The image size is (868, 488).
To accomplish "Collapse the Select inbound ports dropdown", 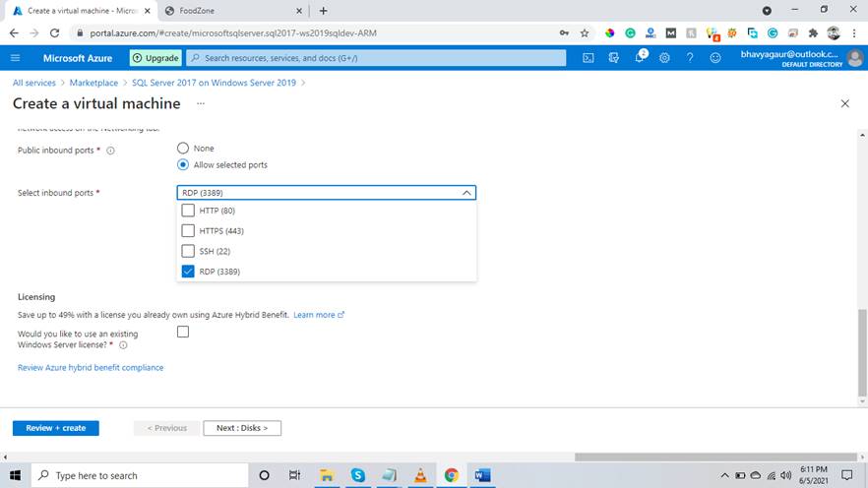I will click(466, 193).
